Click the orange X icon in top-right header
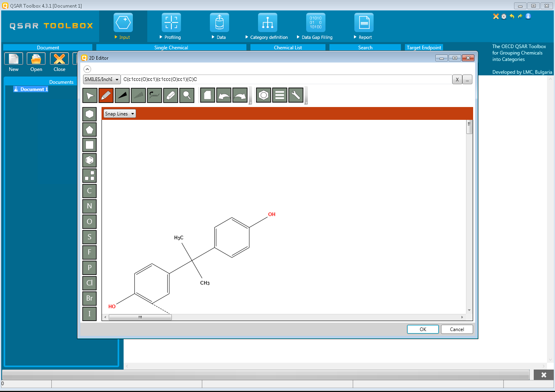This screenshot has width=555, height=392. tap(496, 16)
